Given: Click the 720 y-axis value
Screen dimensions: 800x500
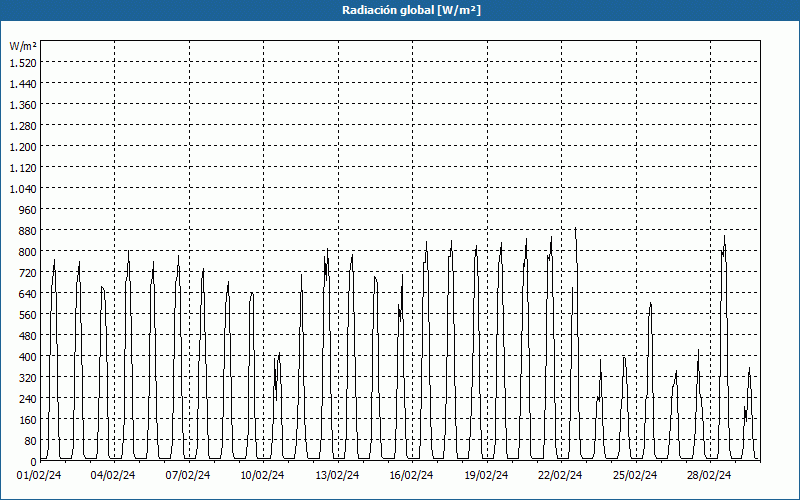Looking at the screenshot, I should click(28, 272).
